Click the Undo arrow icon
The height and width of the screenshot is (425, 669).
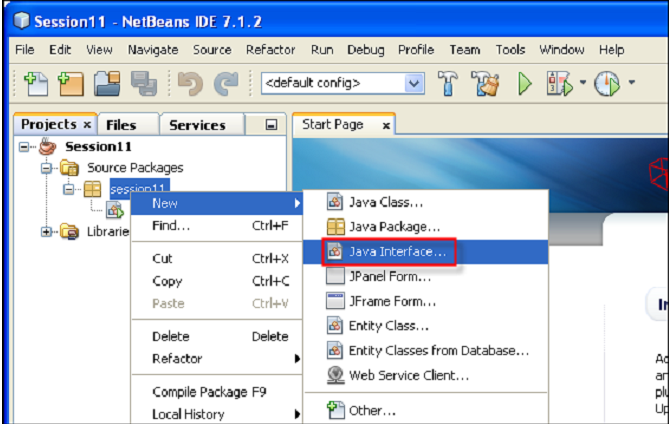190,84
